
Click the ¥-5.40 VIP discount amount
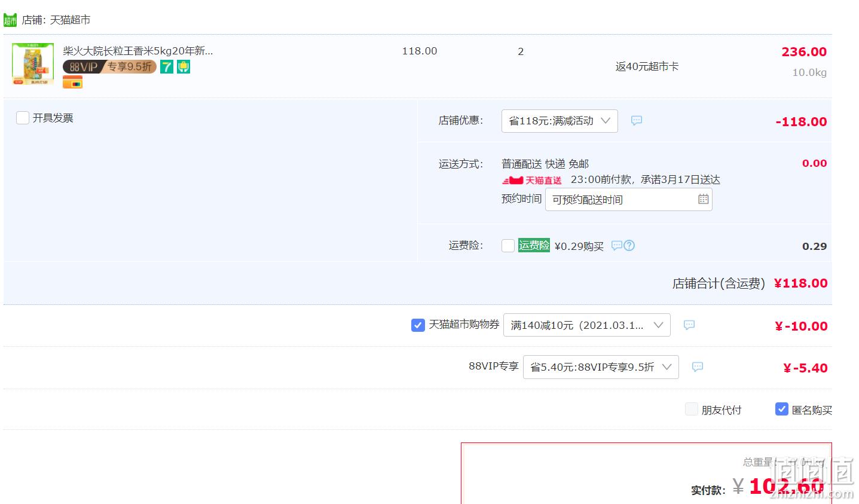point(805,368)
